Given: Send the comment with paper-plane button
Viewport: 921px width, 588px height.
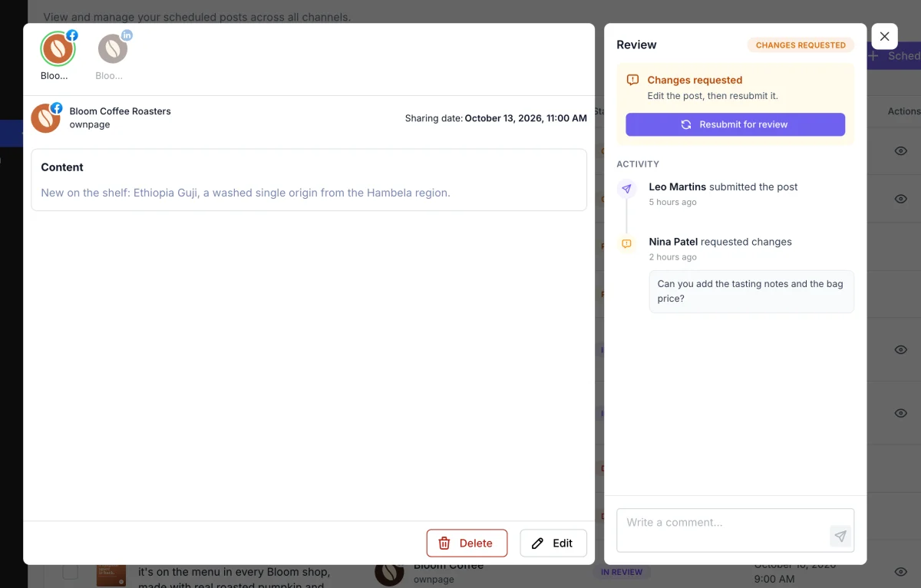Looking at the screenshot, I should pos(840,537).
